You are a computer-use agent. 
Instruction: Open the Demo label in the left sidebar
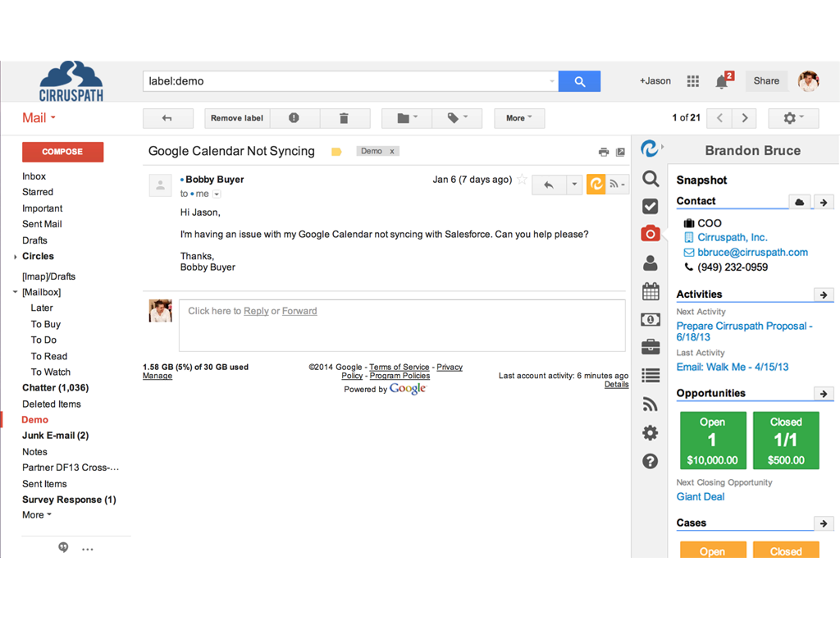[x=34, y=419]
